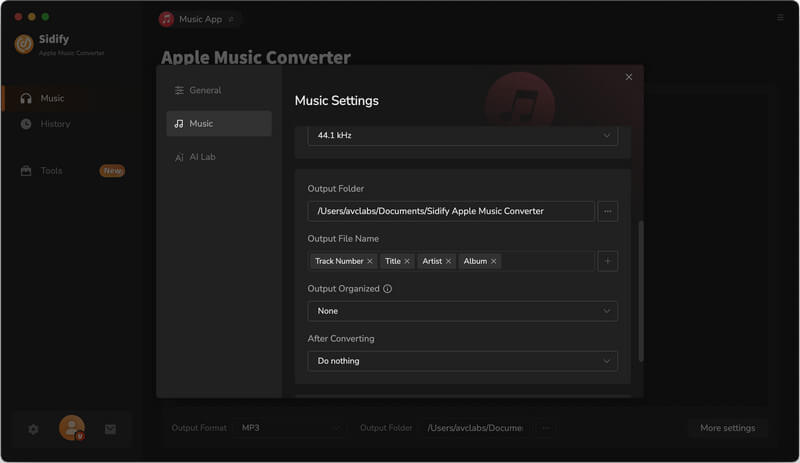This screenshot has width=800, height=463.
Task: Remove the Artist filename tag
Action: click(448, 261)
